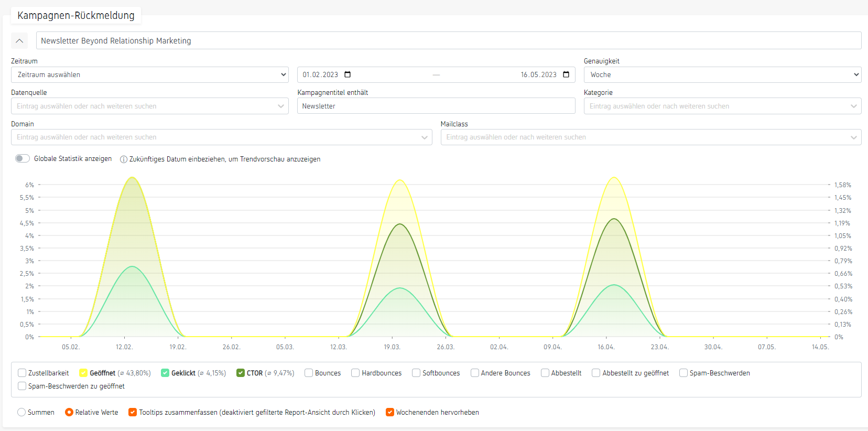Expand the Datenquelle selection dropdown

coord(149,106)
